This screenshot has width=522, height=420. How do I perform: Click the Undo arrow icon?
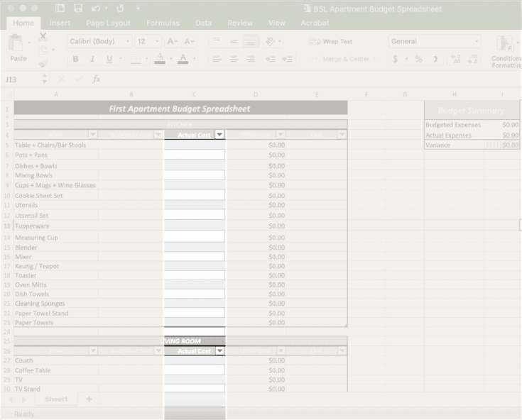click(96, 9)
